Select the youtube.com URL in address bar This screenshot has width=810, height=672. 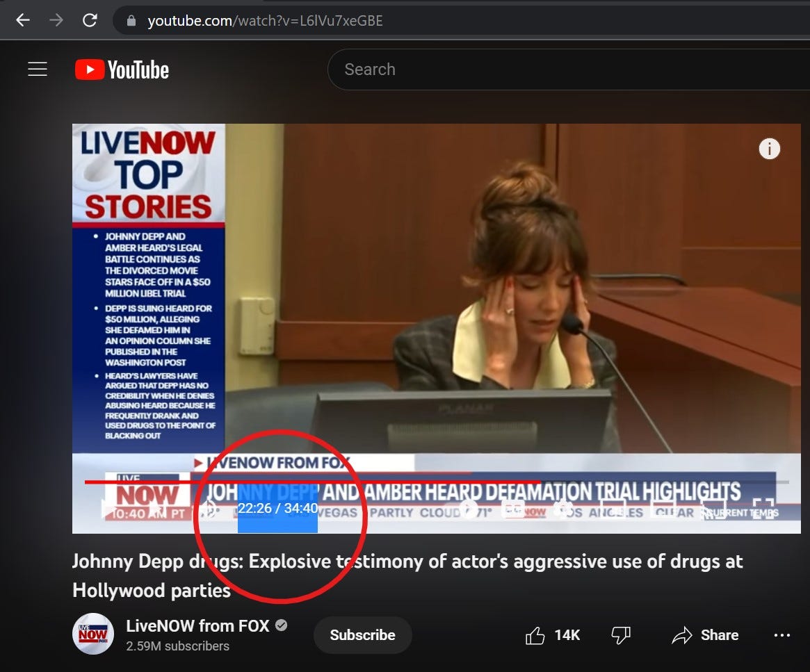(265, 21)
